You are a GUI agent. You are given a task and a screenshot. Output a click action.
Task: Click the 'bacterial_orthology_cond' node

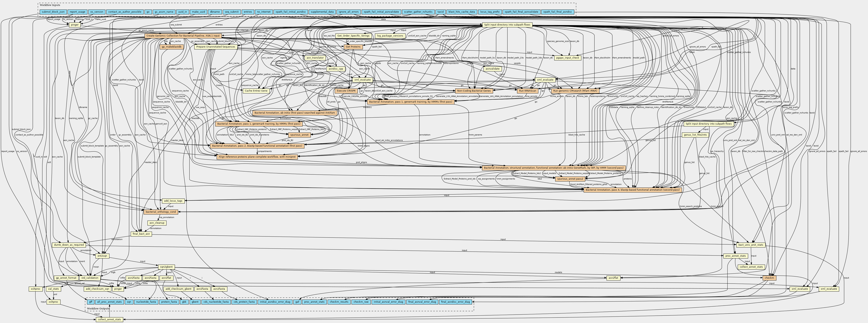(160, 212)
